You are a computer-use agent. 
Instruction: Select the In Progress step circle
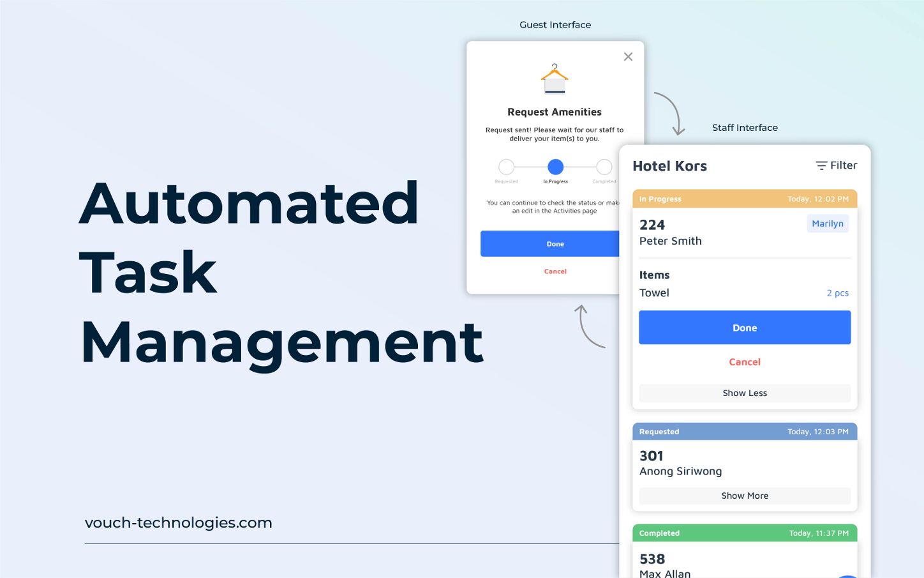(x=556, y=167)
